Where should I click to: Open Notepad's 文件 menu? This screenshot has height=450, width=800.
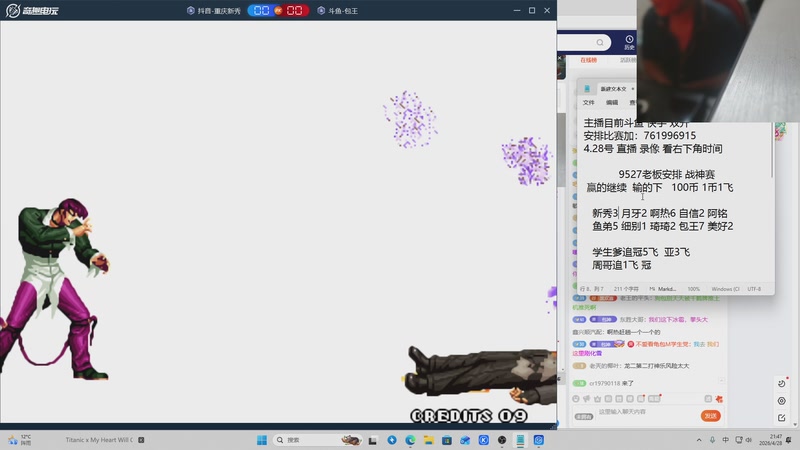[589, 103]
